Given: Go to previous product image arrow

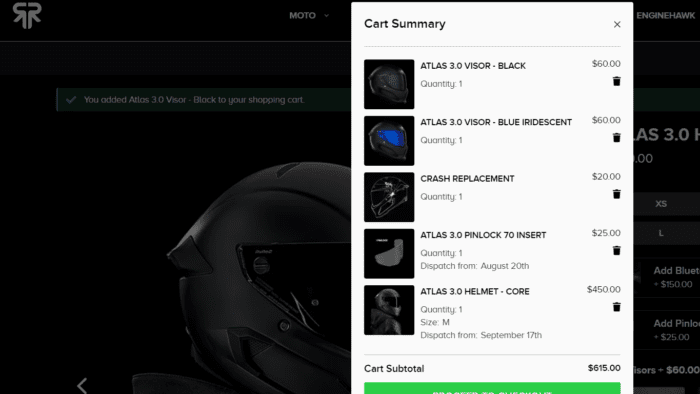Looking at the screenshot, I should (x=82, y=386).
